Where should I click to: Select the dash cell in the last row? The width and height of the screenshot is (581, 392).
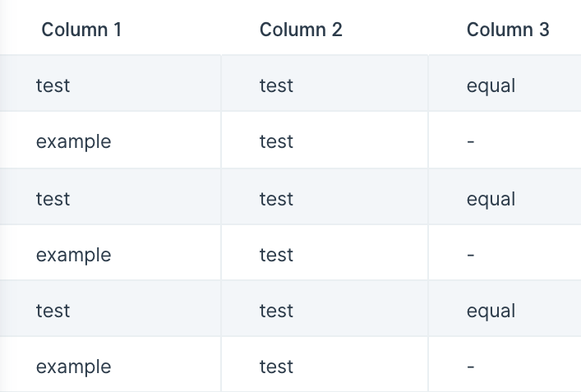click(505, 364)
